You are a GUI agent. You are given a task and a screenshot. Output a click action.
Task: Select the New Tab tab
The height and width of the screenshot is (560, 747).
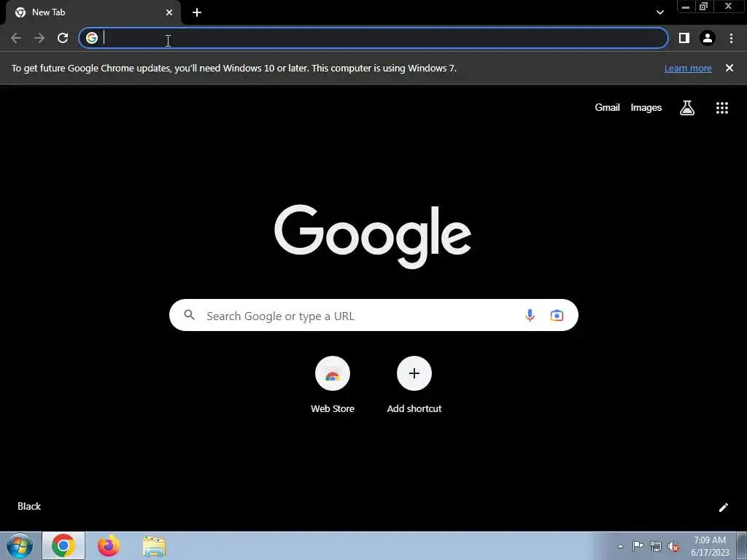coord(93,12)
